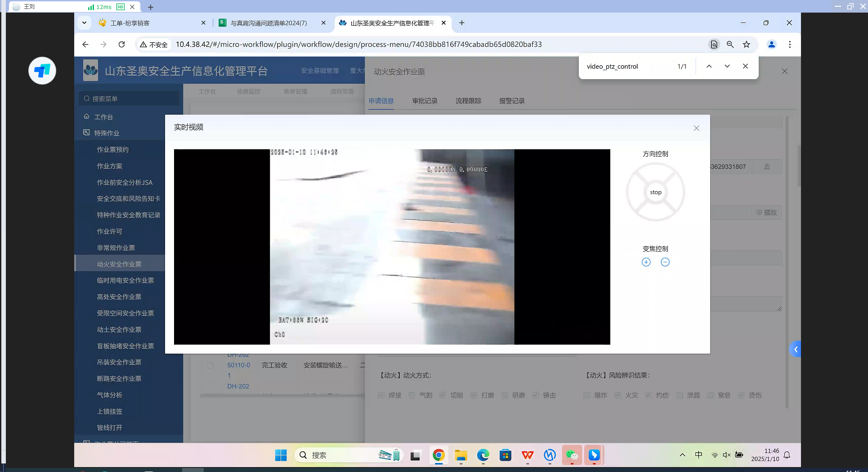Toggle the 研磨 checkbox
868x472 pixels.
(505, 395)
